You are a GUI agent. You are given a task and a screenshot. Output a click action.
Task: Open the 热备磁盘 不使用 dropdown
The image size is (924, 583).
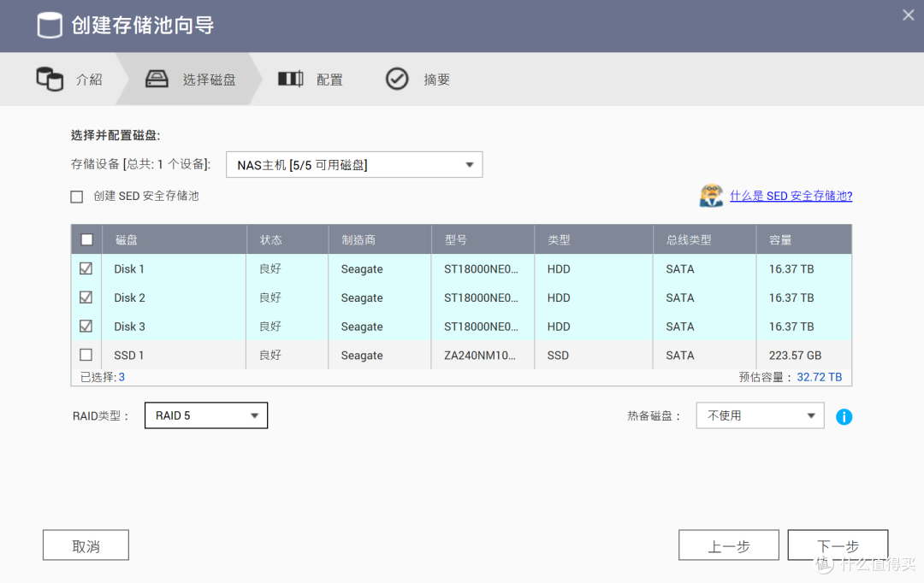(x=761, y=415)
